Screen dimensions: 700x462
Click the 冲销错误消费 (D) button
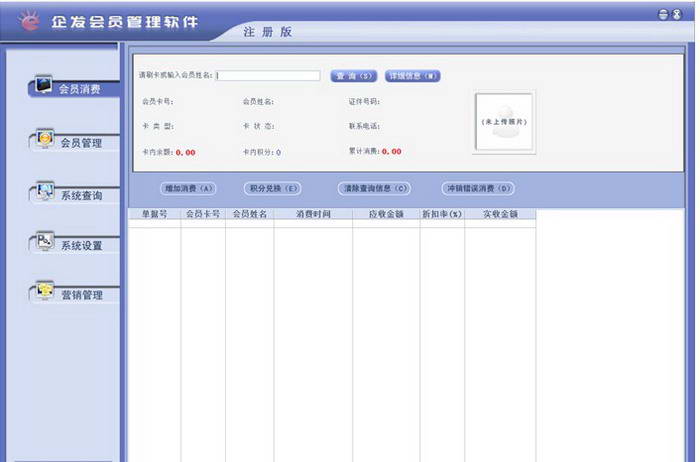pos(478,188)
